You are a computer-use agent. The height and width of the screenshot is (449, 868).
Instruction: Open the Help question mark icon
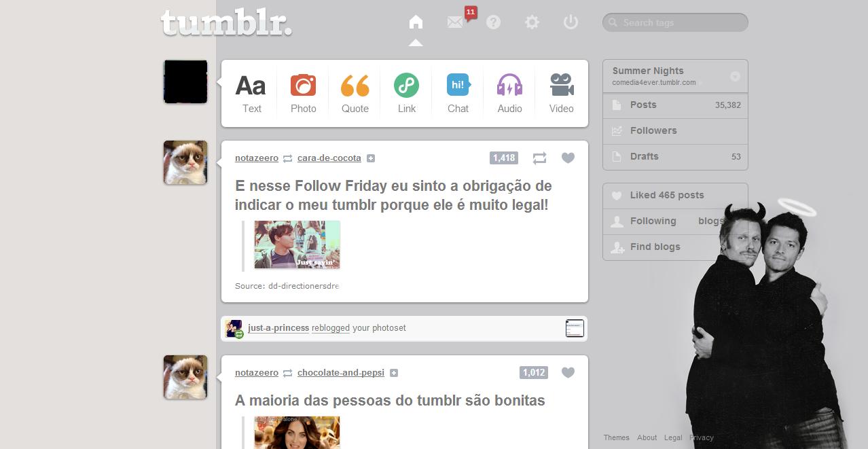click(494, 22)
